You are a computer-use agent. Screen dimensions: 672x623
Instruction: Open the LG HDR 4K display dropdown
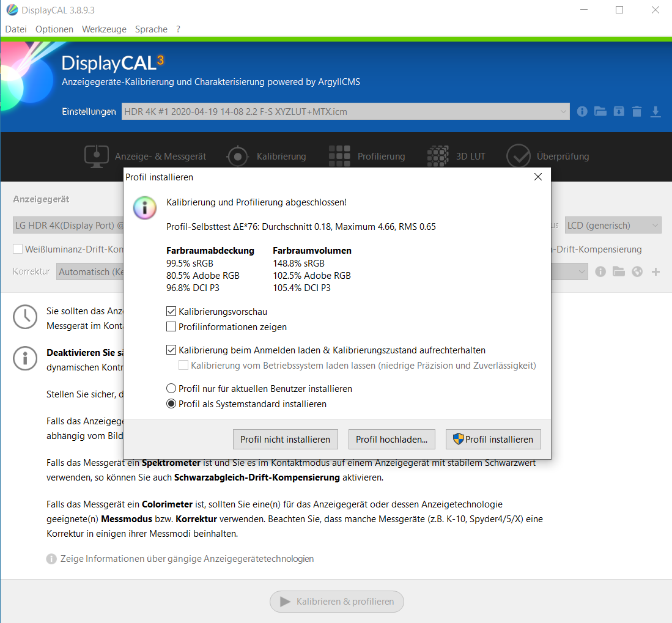(x=68, y=226)
